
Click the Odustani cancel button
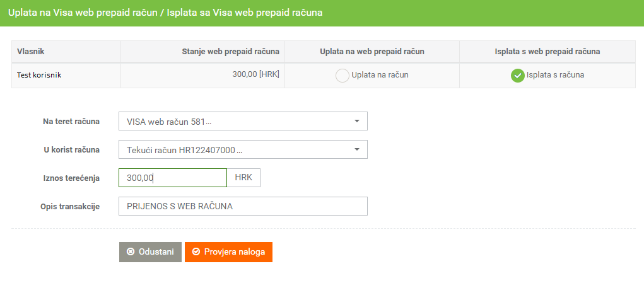click(150, 252)
